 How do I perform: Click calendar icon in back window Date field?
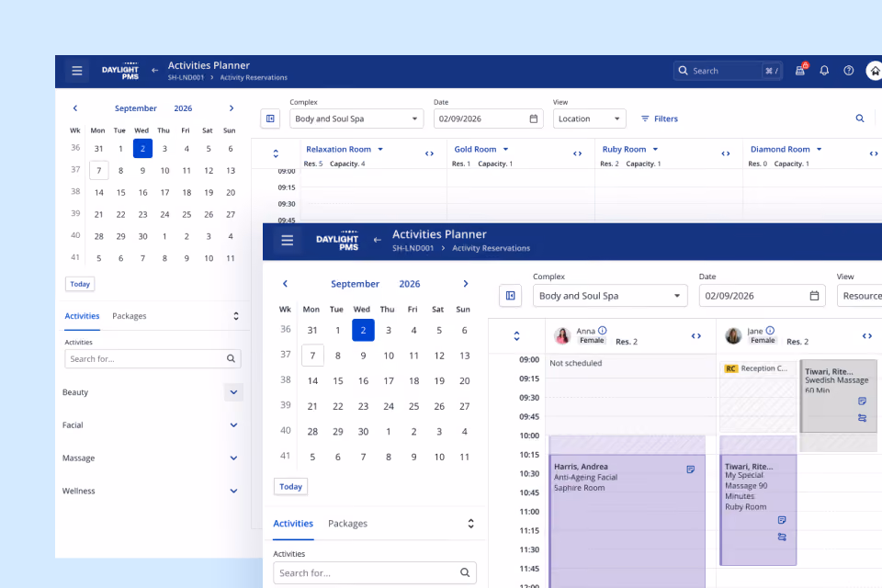pyautogui.click(x=533, y=119)
